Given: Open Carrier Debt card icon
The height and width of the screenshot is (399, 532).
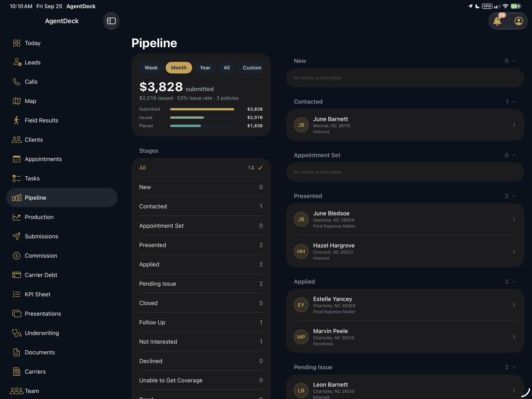Looking at the screenshot, I should coord(17,275).
